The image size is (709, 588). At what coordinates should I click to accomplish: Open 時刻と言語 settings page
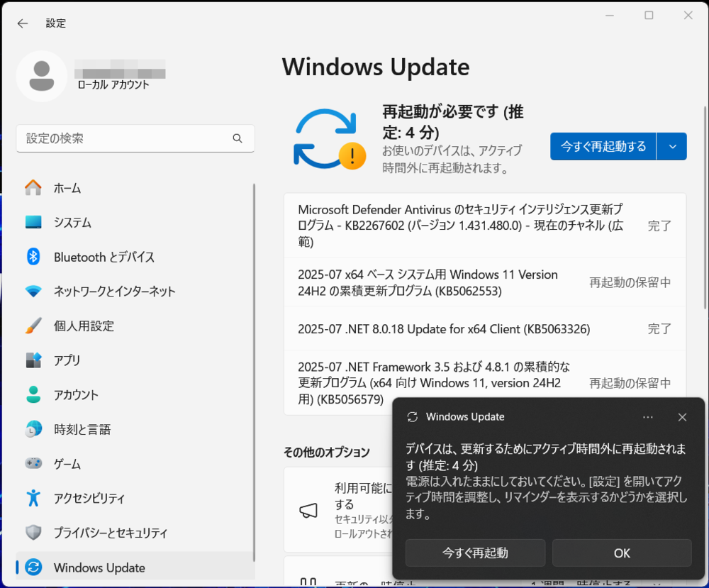point(135,429)
